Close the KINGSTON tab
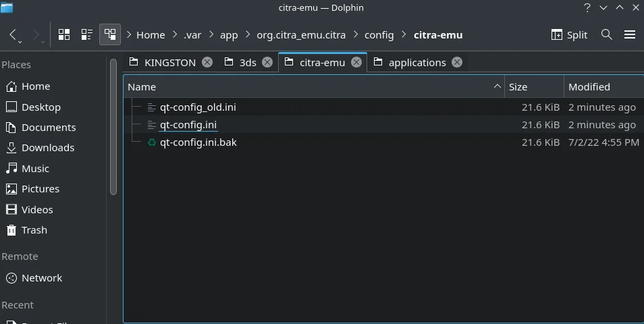Screen dimensions: 644x324 point(207,62)
